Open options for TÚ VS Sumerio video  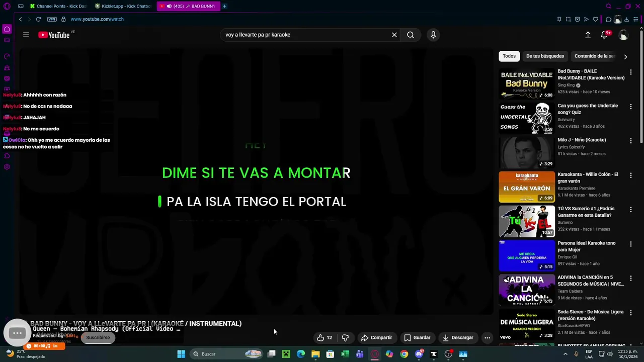click(630, 210)
